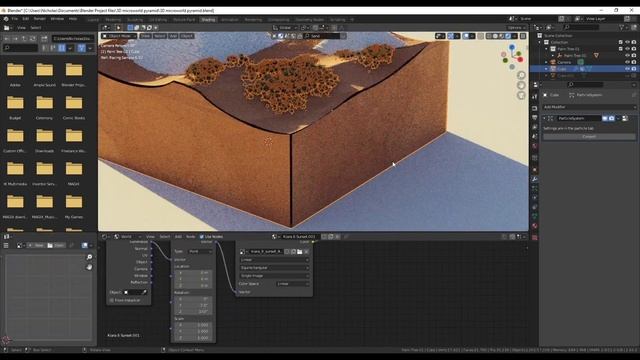Open the Modifier properties wrench tab
The width and height of the screenshot is (640, 360).
click(x=535, y=179)
